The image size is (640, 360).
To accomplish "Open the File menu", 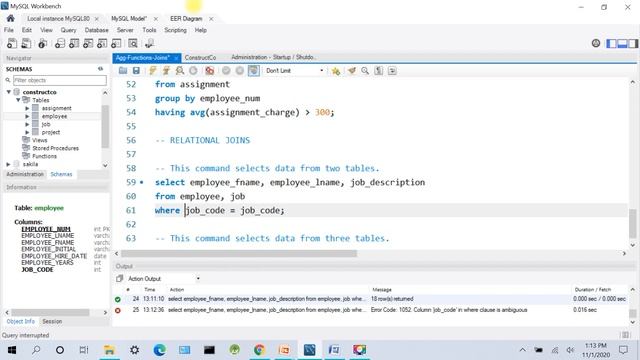I will (x=9, y=30).
